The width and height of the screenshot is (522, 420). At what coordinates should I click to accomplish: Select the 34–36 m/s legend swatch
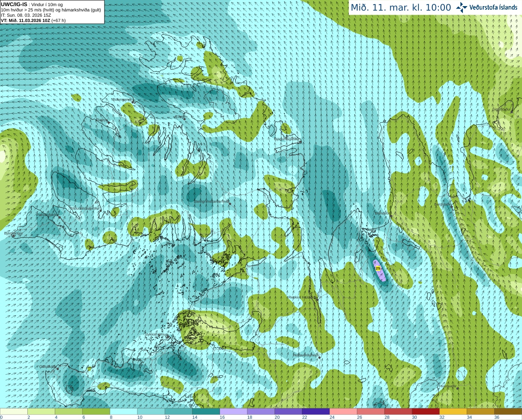[x=480, y=411]
